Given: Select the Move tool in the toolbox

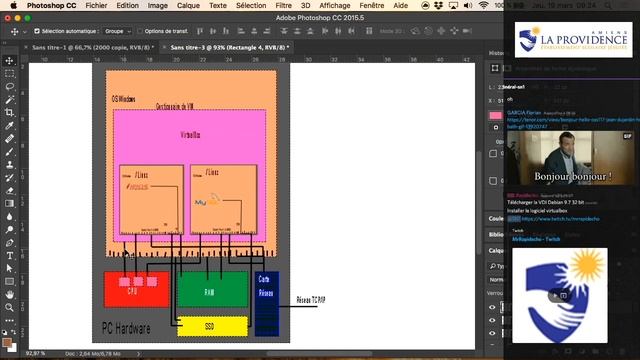Looking at the screenshot, I should click(9, 61).
